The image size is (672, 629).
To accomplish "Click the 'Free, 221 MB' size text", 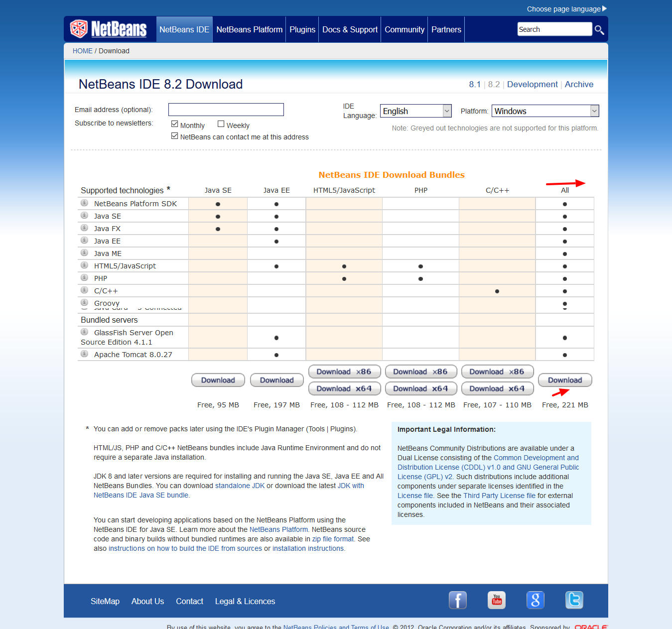I will [565, 405].
